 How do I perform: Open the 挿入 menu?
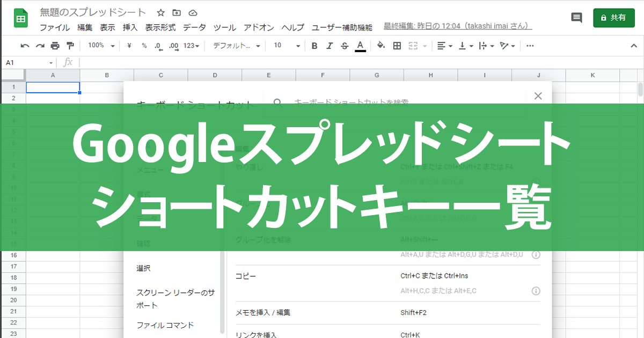coord(130,27)
